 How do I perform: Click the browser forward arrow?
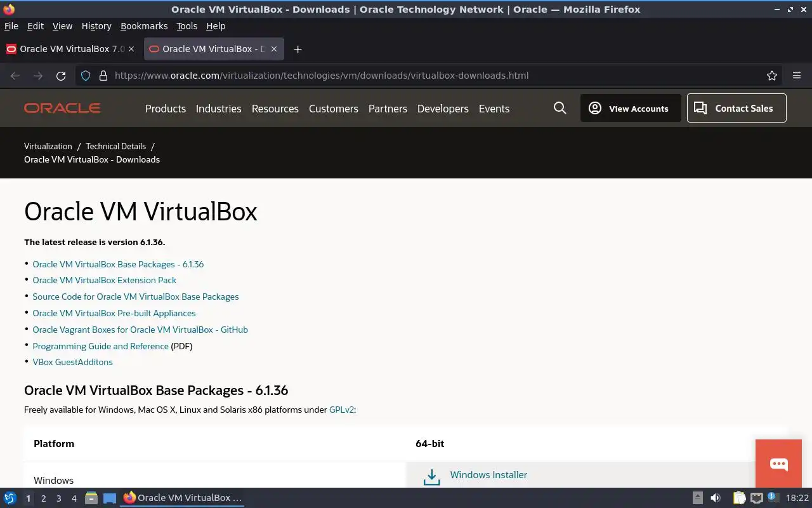pos(38,76)
